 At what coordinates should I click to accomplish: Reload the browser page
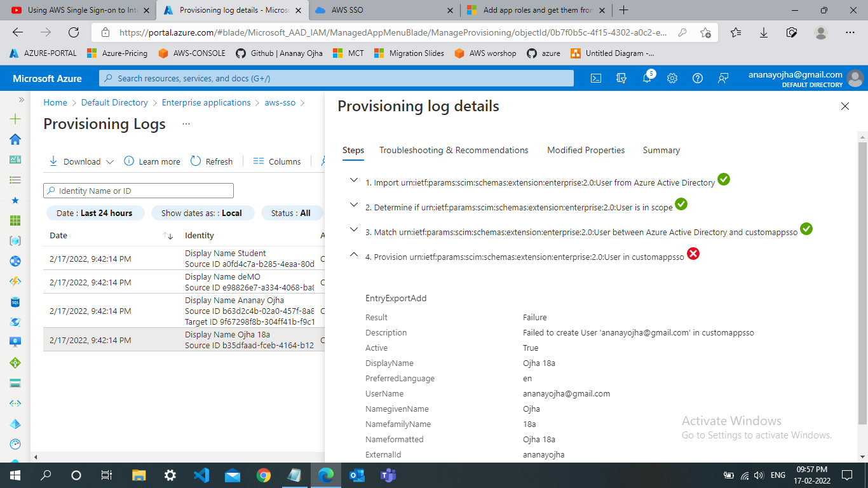point(74,32)
